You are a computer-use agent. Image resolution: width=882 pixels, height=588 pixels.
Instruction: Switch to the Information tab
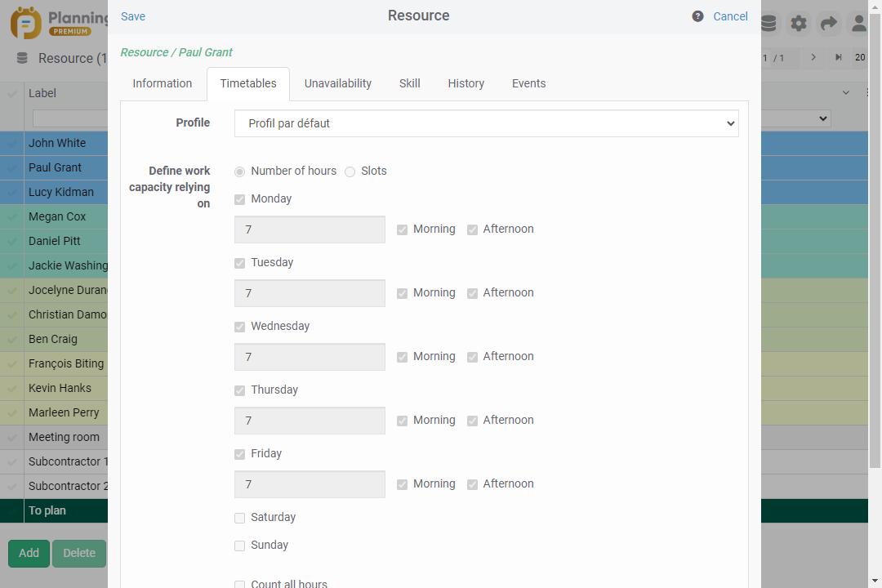click(x=162, y=84)
